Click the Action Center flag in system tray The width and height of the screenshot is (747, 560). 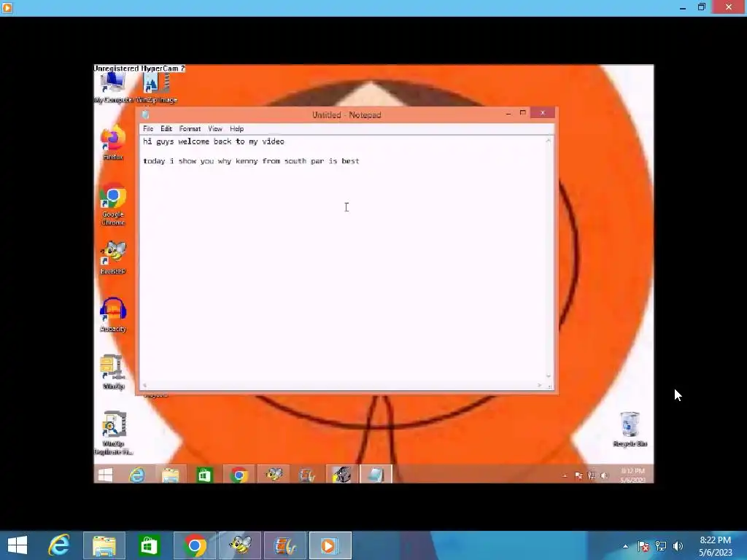coord(643,546)
